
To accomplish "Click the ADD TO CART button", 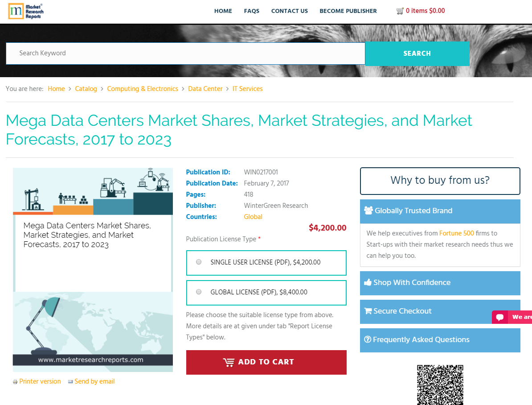I will click(x=266, y=362).
